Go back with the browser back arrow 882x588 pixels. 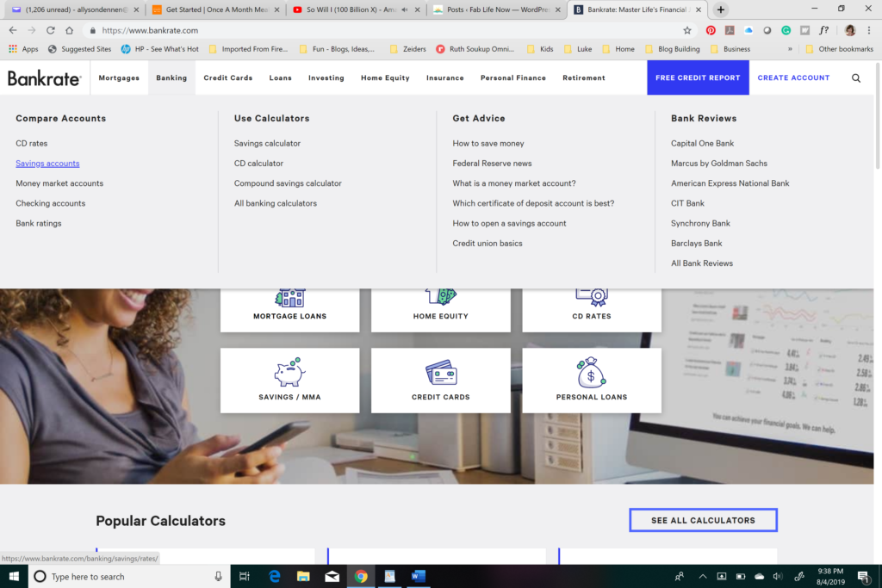pos(13,30)
